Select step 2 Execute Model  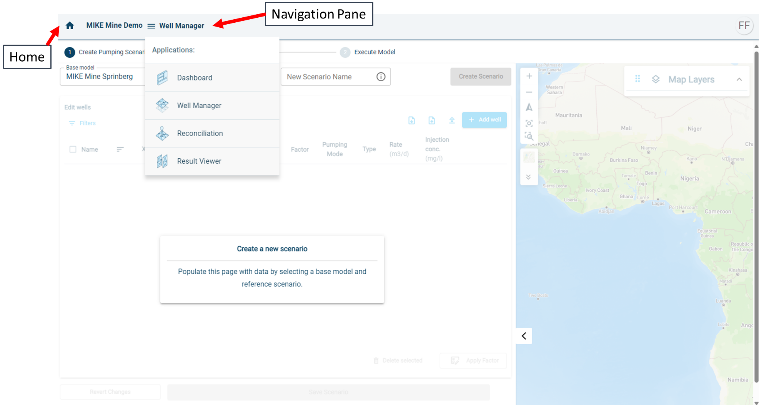click(x=367, y=52)
